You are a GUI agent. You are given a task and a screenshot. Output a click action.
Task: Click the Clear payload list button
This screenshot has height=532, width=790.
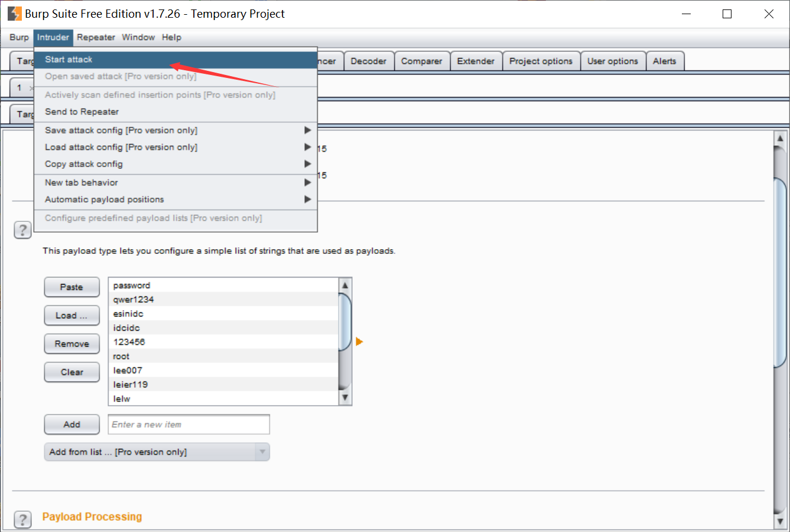click(x=71, y=372)
